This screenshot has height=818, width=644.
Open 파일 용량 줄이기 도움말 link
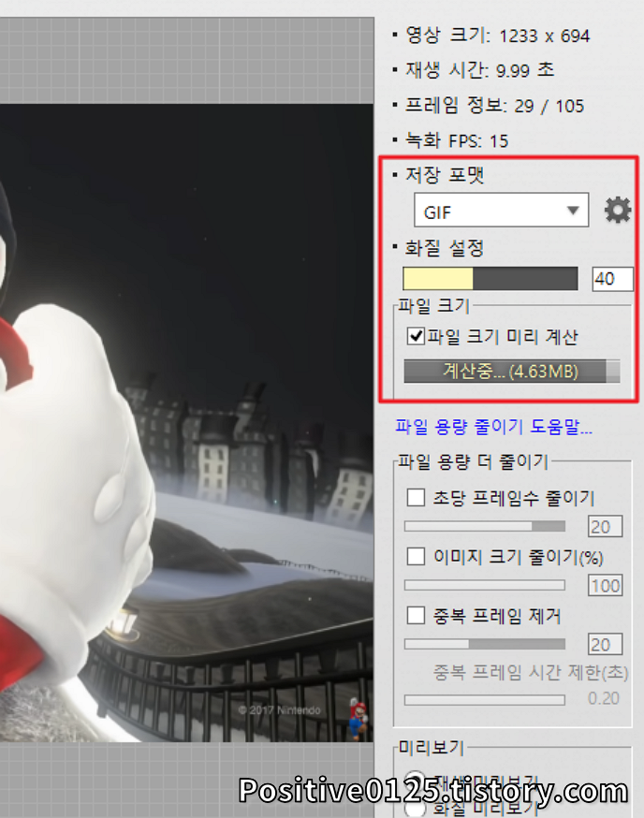(x=493, y=427)
